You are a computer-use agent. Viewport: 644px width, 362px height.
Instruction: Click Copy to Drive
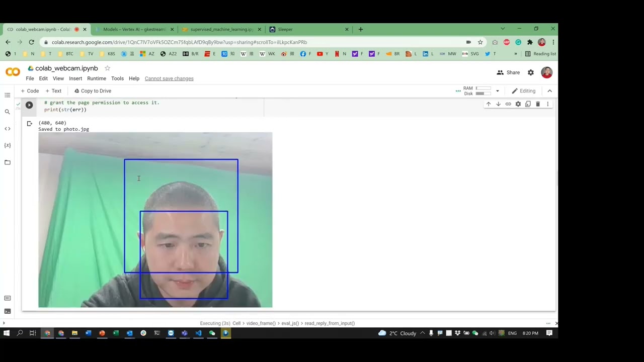tap(93, 91)
